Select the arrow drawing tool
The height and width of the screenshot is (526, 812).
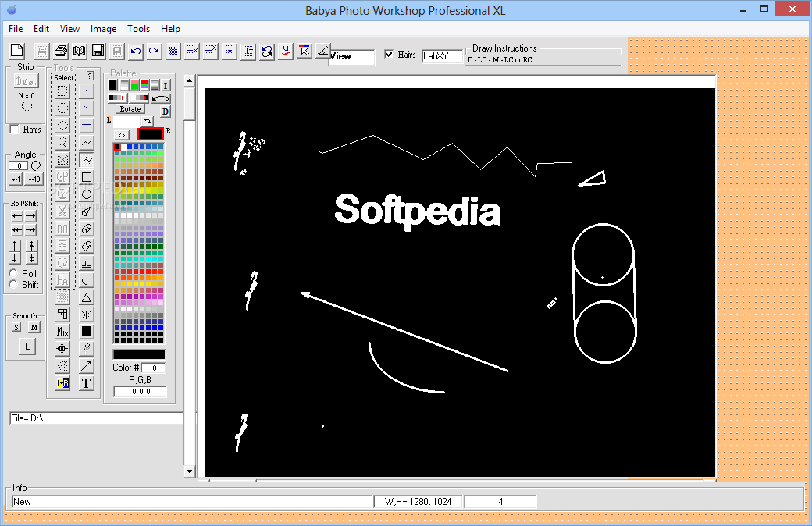point(87,366)
